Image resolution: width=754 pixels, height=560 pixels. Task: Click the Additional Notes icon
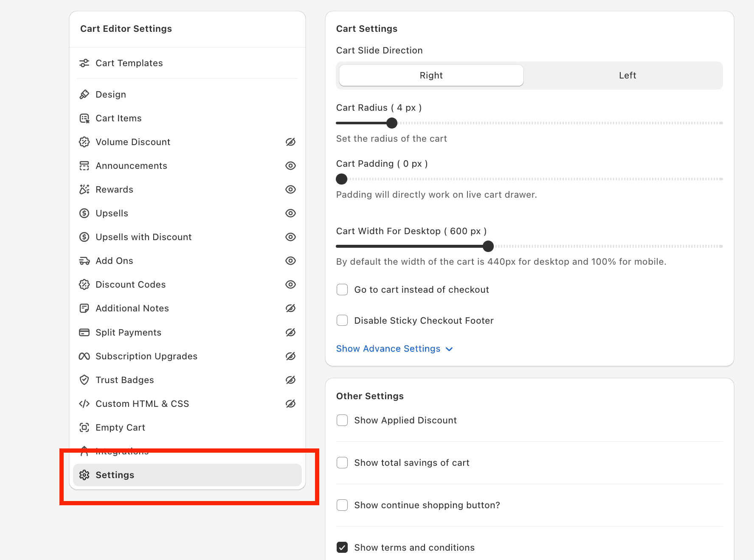[x=84, y=308]
